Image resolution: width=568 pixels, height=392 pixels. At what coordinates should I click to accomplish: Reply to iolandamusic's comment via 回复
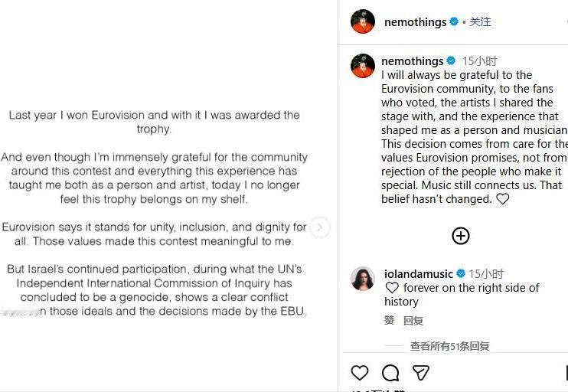pos(413,321)
